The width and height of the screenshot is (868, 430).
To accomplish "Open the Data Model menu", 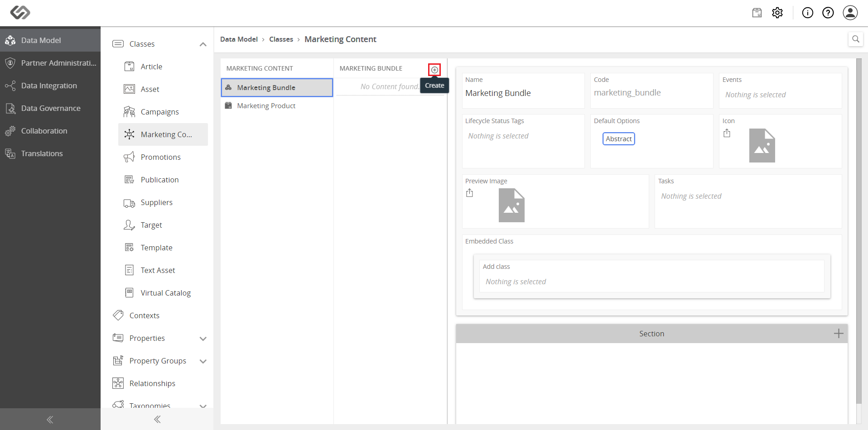I will pyautogui.click(x=50, y=40).
